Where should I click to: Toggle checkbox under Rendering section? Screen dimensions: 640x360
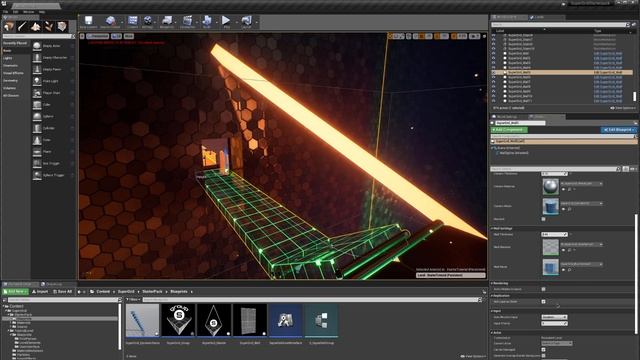pos(543,289)
